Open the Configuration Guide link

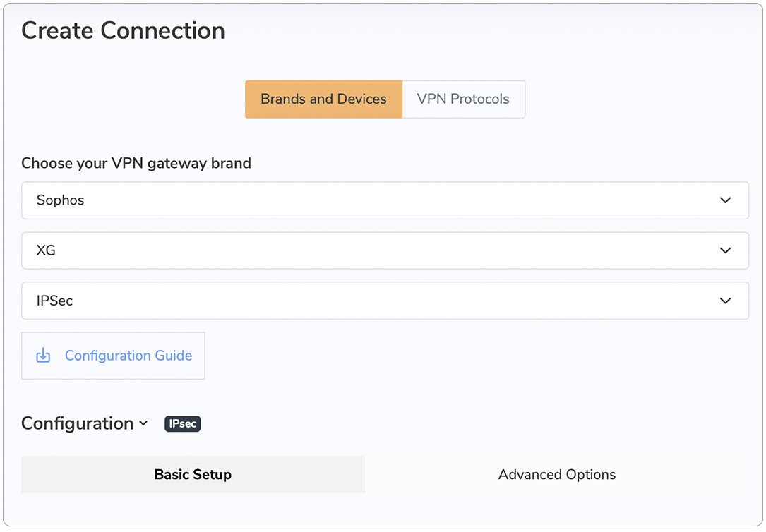[128, 356]
